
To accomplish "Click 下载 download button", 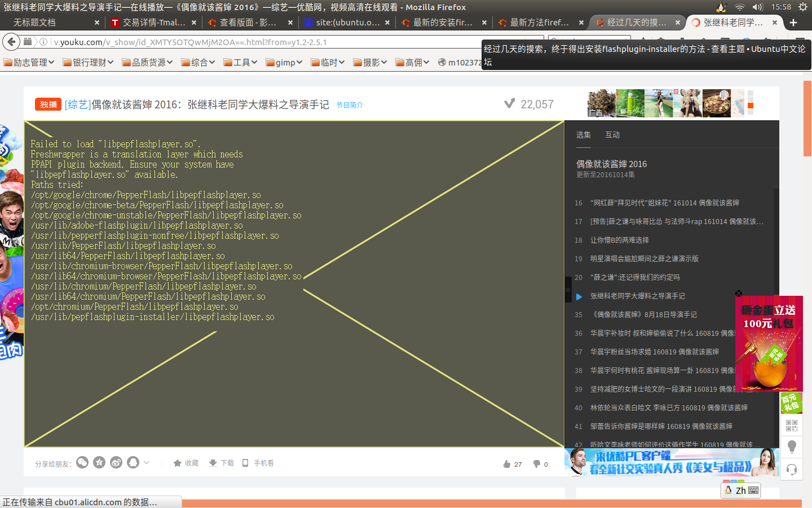I will (x=221, y=463).
